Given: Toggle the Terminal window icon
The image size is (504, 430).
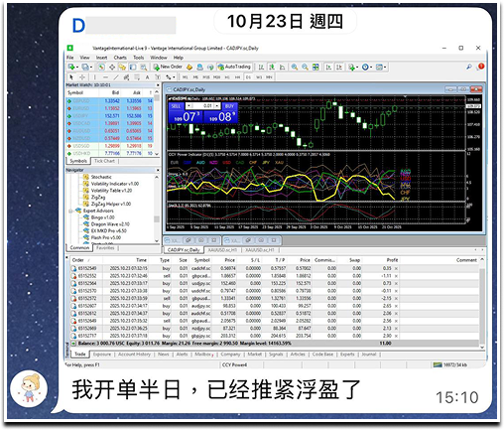Looking at the screenshot, I should coord(133,68).
